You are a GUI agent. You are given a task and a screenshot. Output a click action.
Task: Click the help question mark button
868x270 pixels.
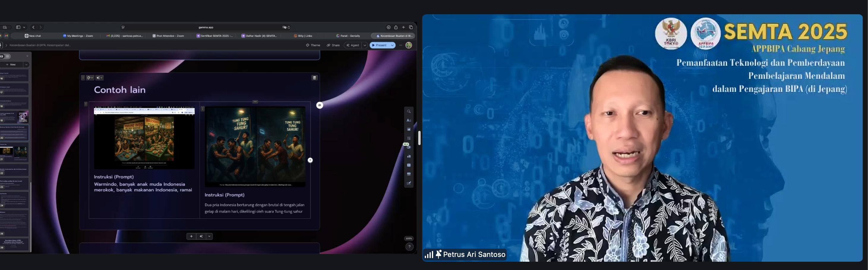point(409,247)
